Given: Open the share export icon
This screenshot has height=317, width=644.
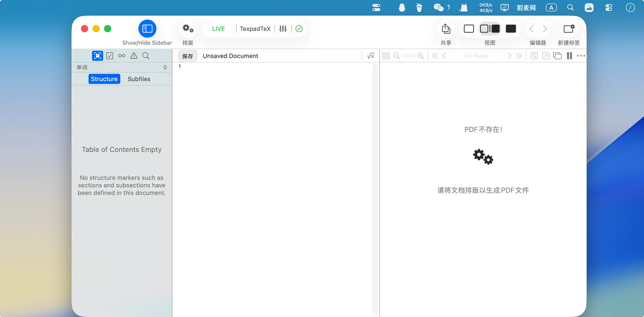Looking at the screenshot, I should coord(446,29).
